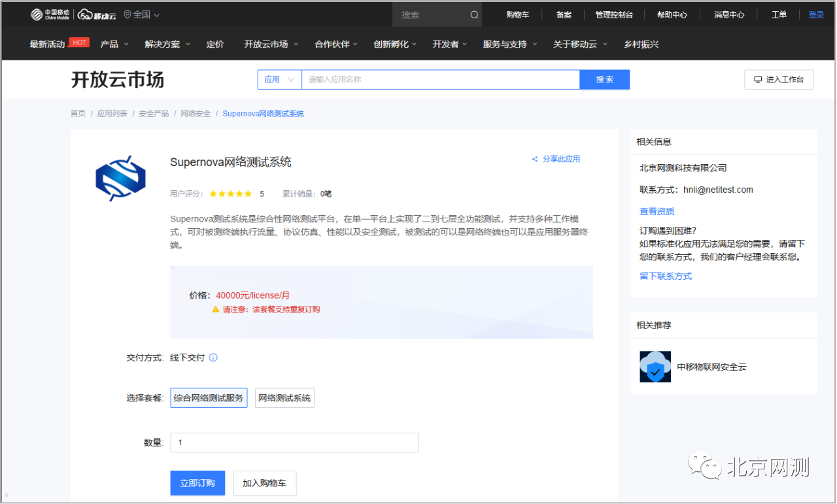837x504 pixels.
Task: Click the orange warning icon
Action: click(x=216, y=309)
